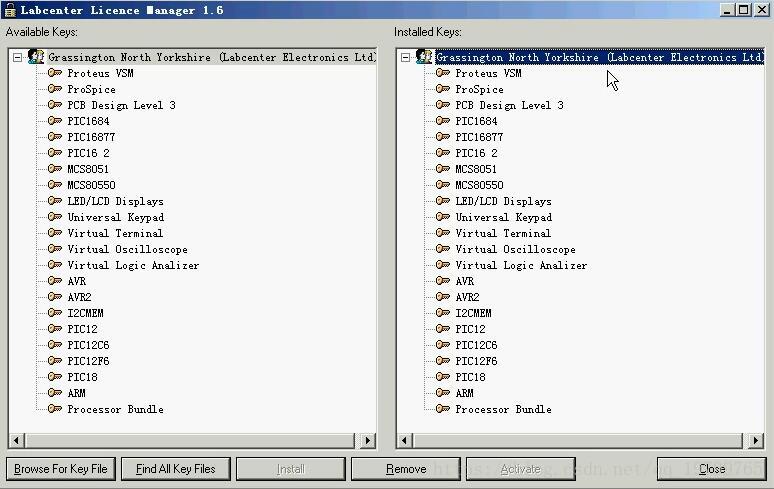
Task: Click key icon beside PIC16877 in Installed Keys
Action: click(443, 137)
